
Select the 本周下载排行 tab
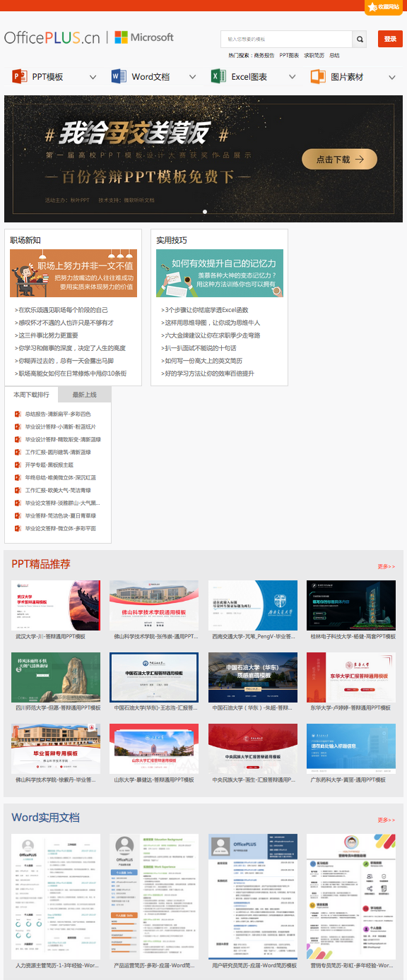tap(31, 395)
